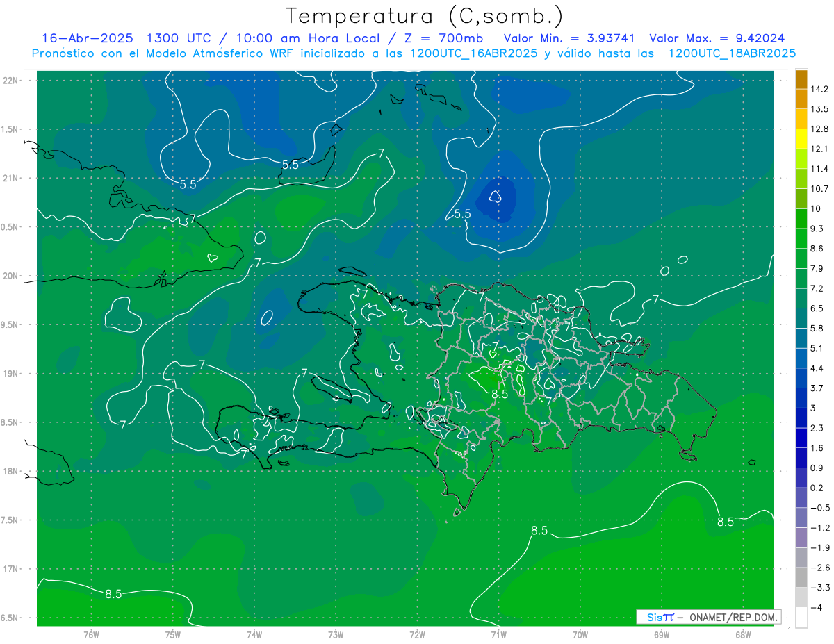The height and width of the screenshot is (644, 834).
Task: Click the 'Valor Max. = 9.42024' readout
Action: tap(717, 38)
